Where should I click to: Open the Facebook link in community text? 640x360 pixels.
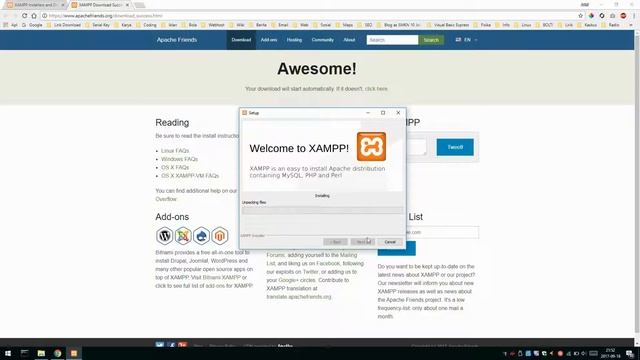pyautogui.click(x=328, y=263)
